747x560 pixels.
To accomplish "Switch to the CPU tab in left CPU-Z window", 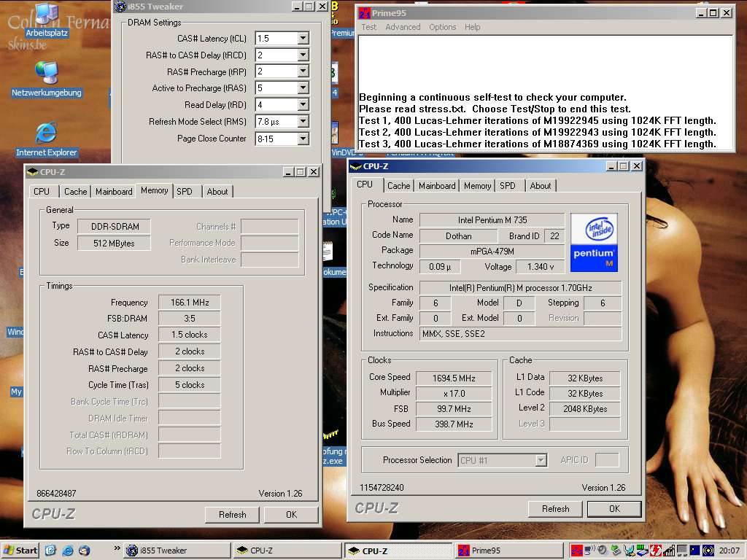I will tap(42, 192).
